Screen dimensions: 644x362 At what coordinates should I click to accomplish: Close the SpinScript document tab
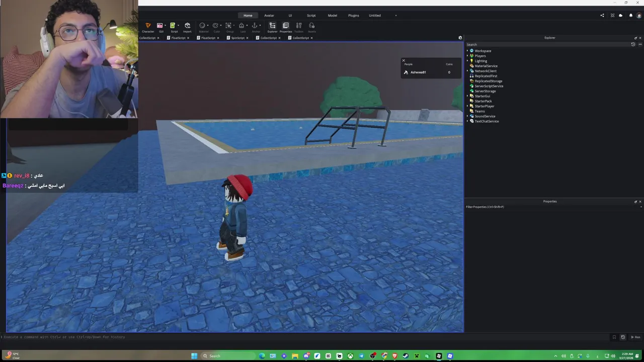(x=247, y=38)
